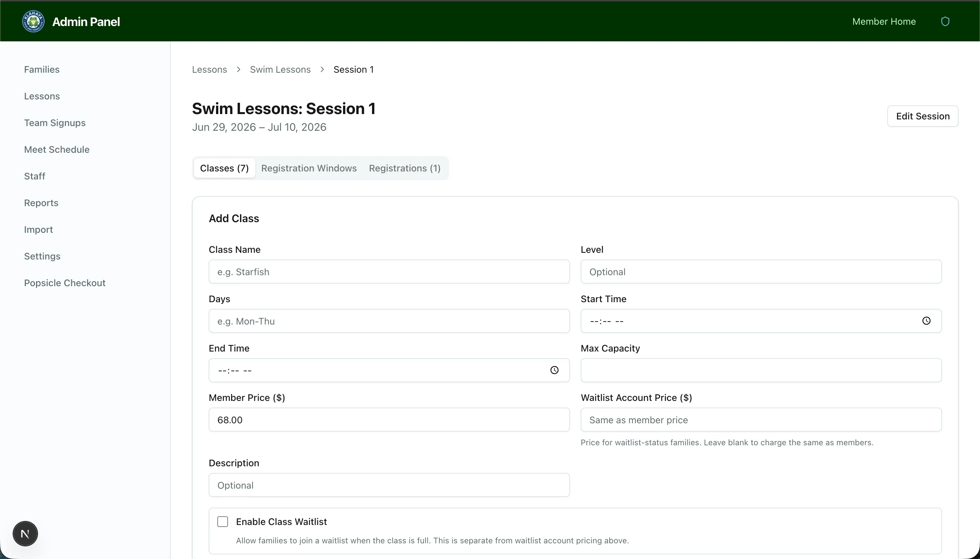The image size is (980, 559).
Task: Click the shield icon in header
Action: (x=945, y=21)
